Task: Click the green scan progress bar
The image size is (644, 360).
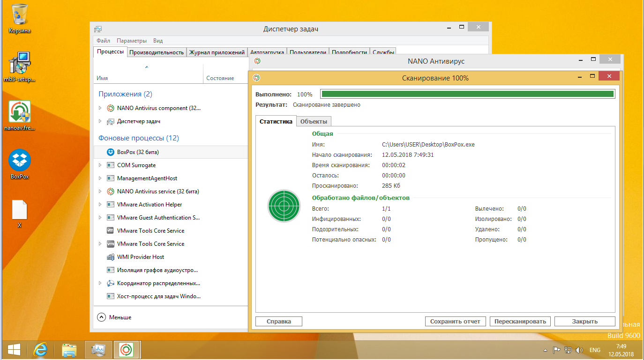Action: tap(467, 94)
